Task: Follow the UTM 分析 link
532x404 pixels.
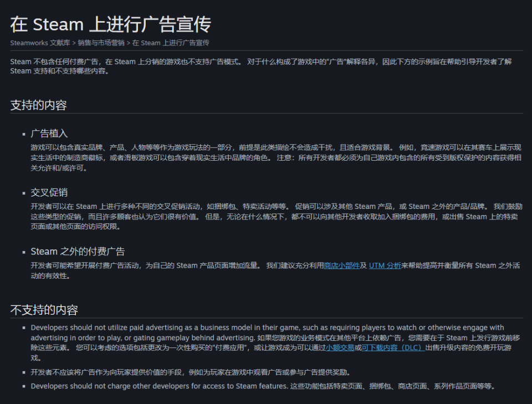Action: click(x=385, y=265)
